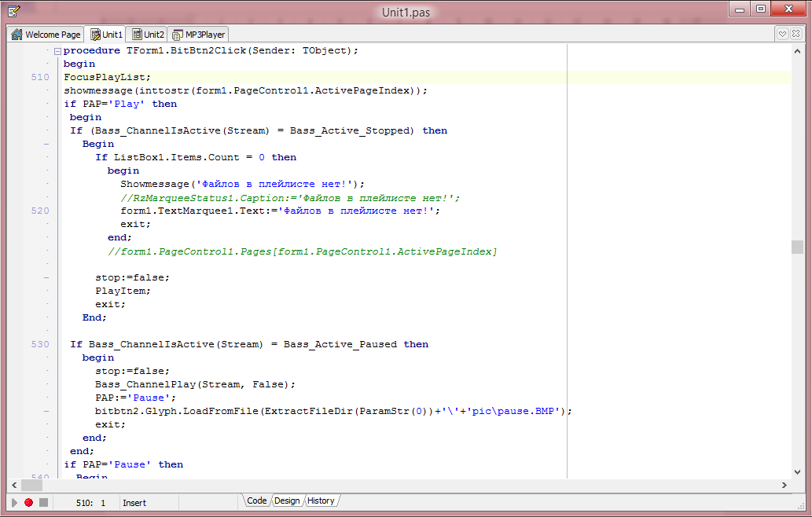Select the Code tab at bottom
Viewport: 812px width, 517px height.
[257, 500]
